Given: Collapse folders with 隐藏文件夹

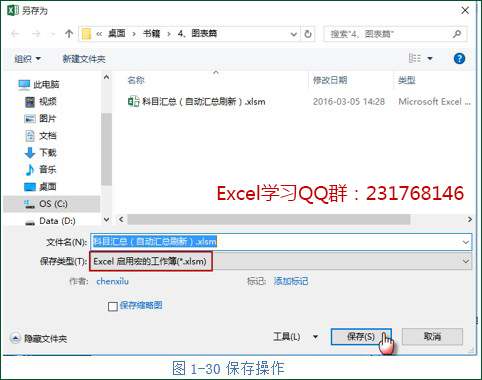Looking at the screenshot, I should pyautogui.click(x=39, y=339).
